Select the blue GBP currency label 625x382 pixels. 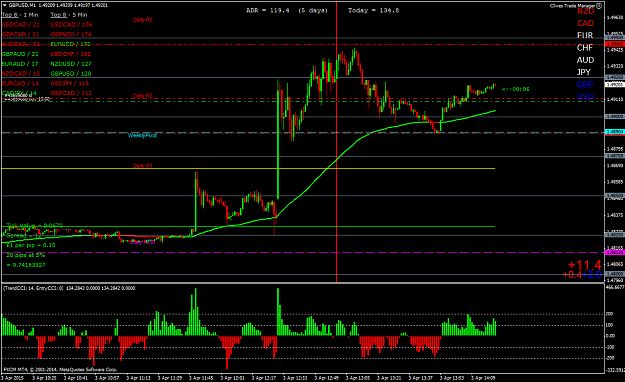[x=585, y=85]
